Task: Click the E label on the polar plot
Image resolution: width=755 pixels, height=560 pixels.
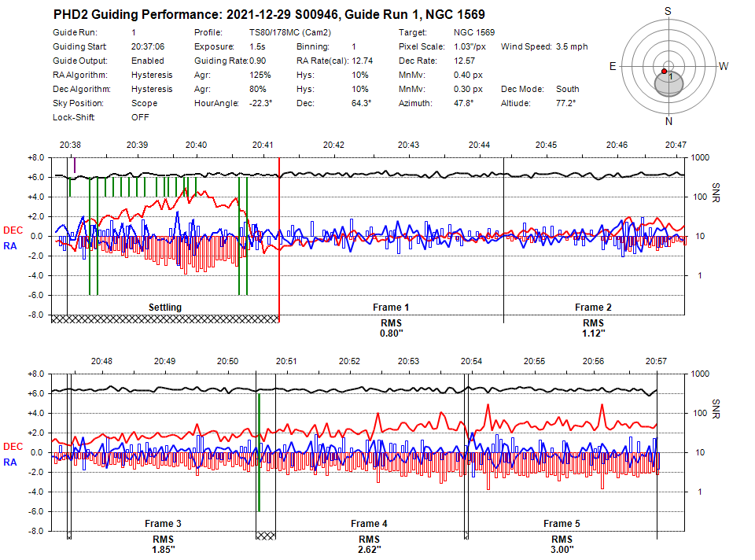Action: 613,66
